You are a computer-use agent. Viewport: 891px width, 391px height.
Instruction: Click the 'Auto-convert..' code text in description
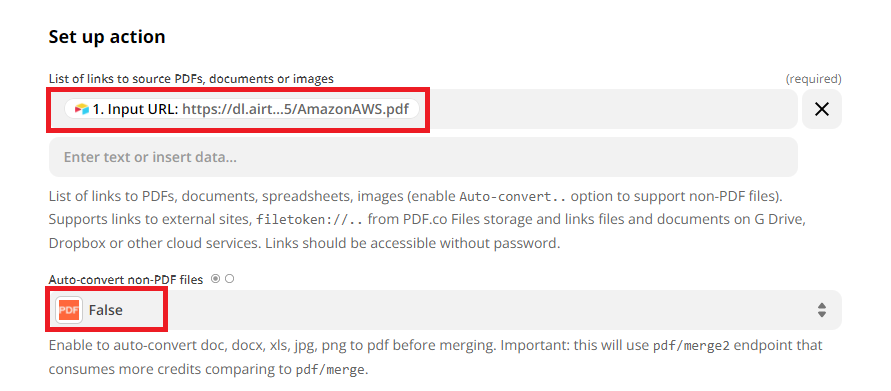(512, 197)
